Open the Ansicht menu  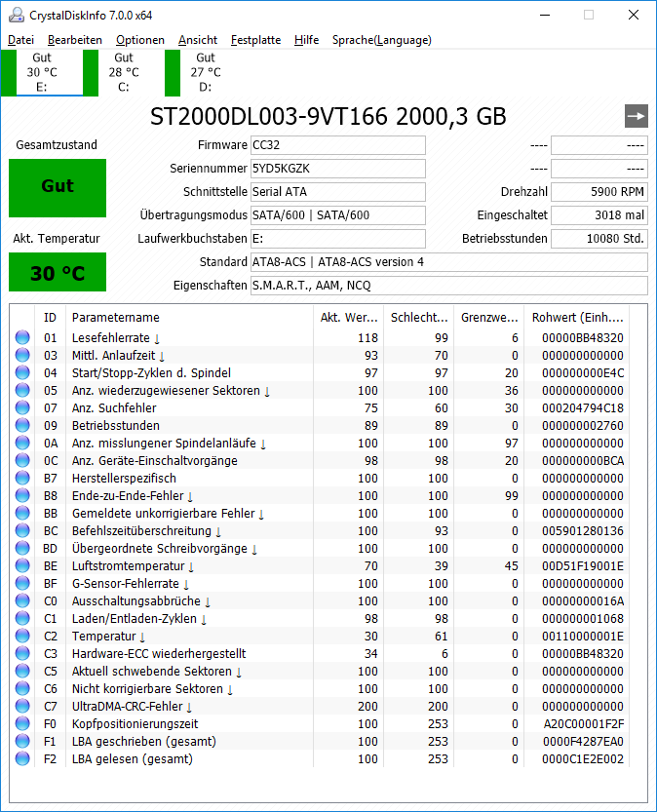coord(198,40)
